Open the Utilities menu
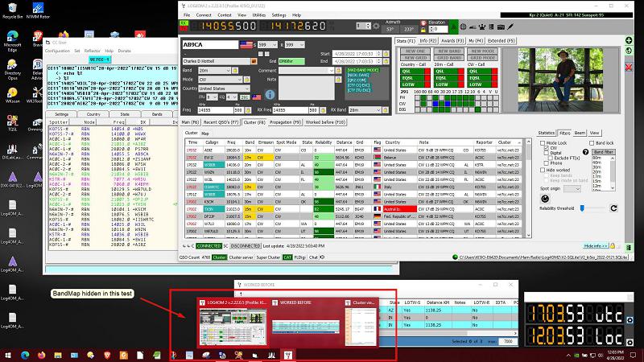The image size is (644, 362). pyautogui.click(x=258, y=14)
